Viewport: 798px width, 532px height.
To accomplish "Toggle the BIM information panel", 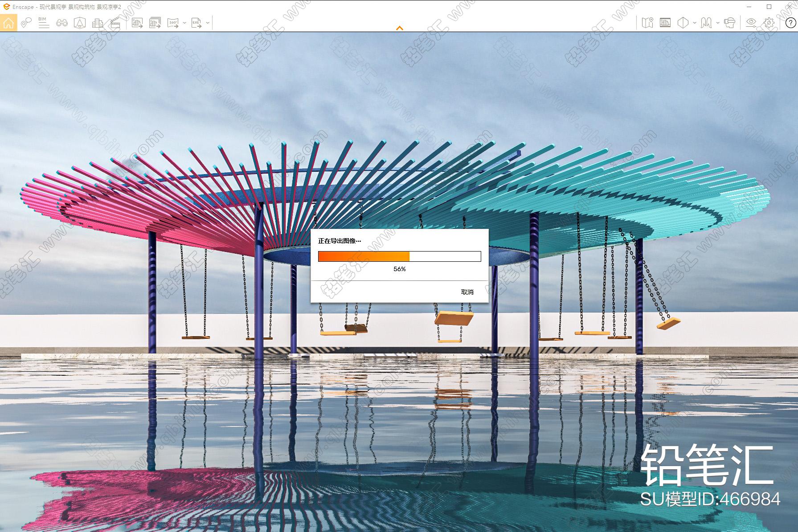I will 44,23.
